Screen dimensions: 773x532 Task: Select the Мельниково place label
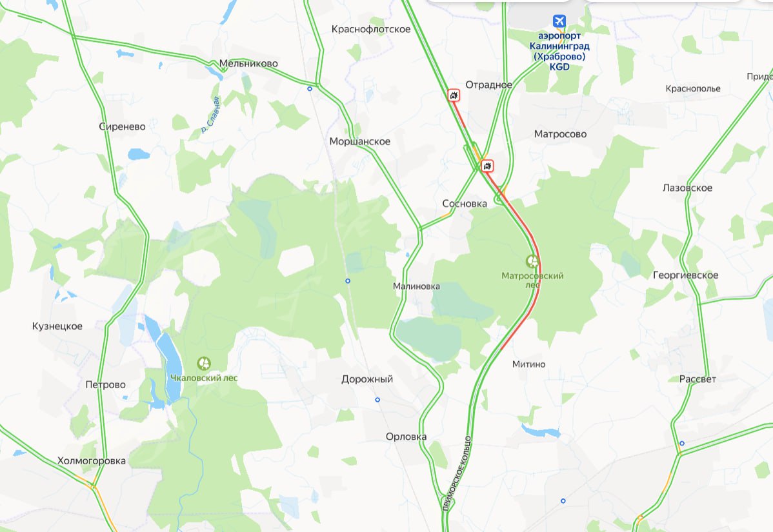pyautogui.click(x=248, y=64)
